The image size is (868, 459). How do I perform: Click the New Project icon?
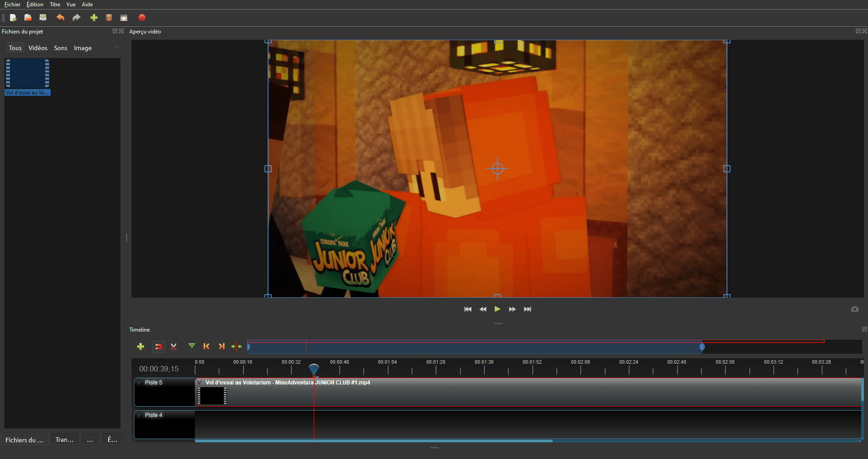pyautogui.click(x=13, y=18)
